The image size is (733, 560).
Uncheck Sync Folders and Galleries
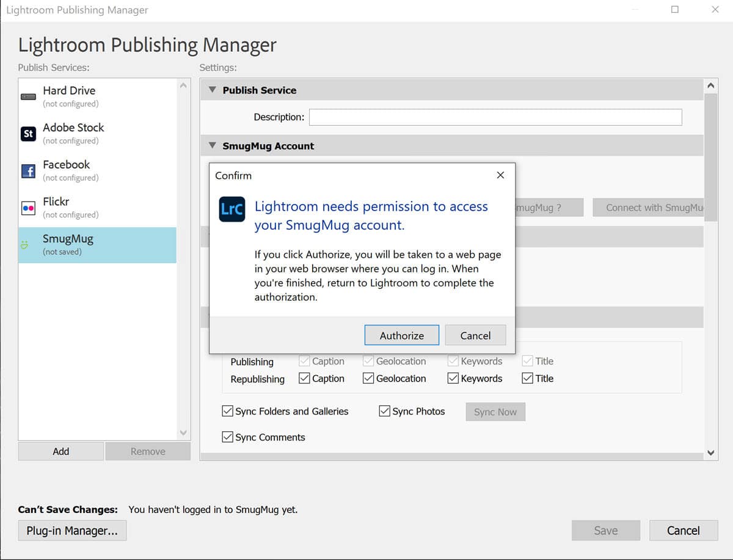(x=227, y=411)
